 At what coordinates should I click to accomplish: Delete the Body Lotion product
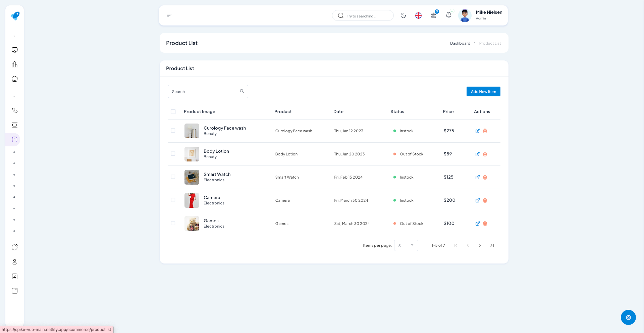(x=485, y=154)
